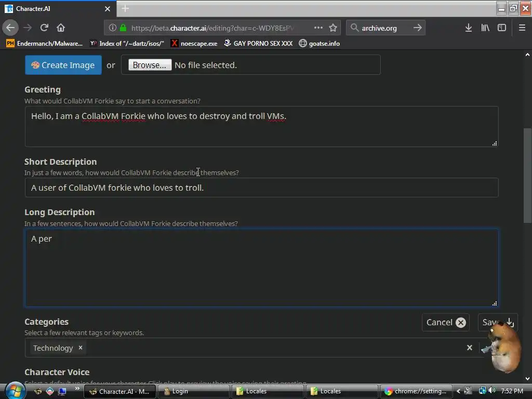Open the Library icon in the toolbar
The width and height of the screenshot is (532, 399).
pyautogui.click(x=485, y=28)
